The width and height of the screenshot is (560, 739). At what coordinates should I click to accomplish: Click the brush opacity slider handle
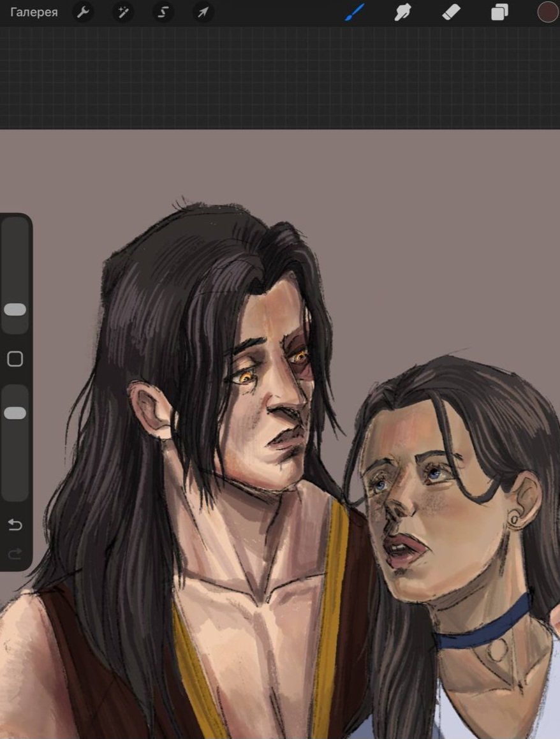15,413
